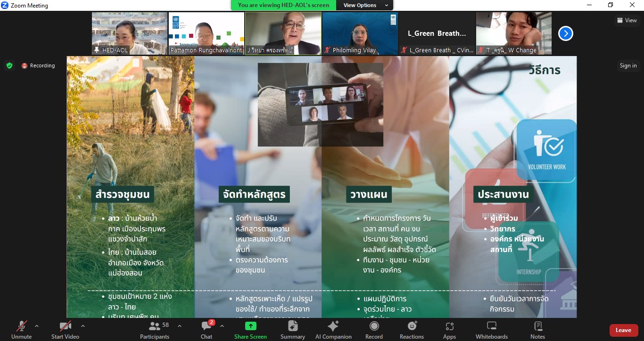Screen dimensions: 644x341
Task: Start video with the camera button
Action: click(65, 329)
